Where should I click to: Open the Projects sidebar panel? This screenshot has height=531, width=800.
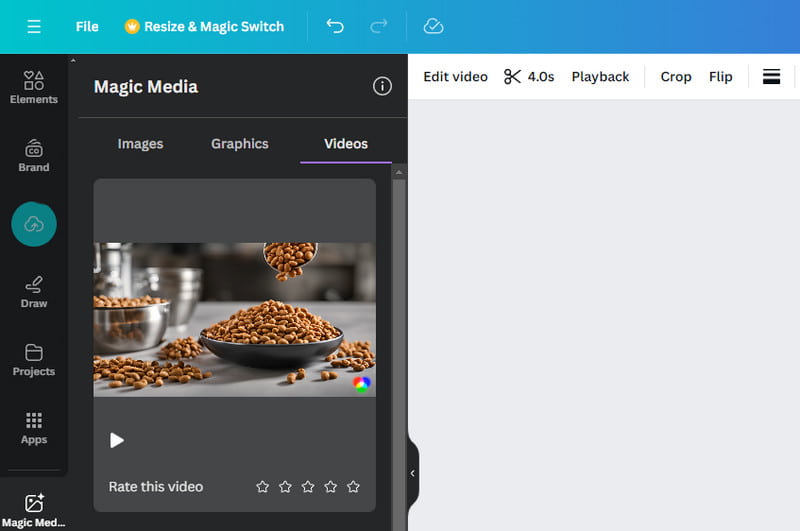(34, 360)
